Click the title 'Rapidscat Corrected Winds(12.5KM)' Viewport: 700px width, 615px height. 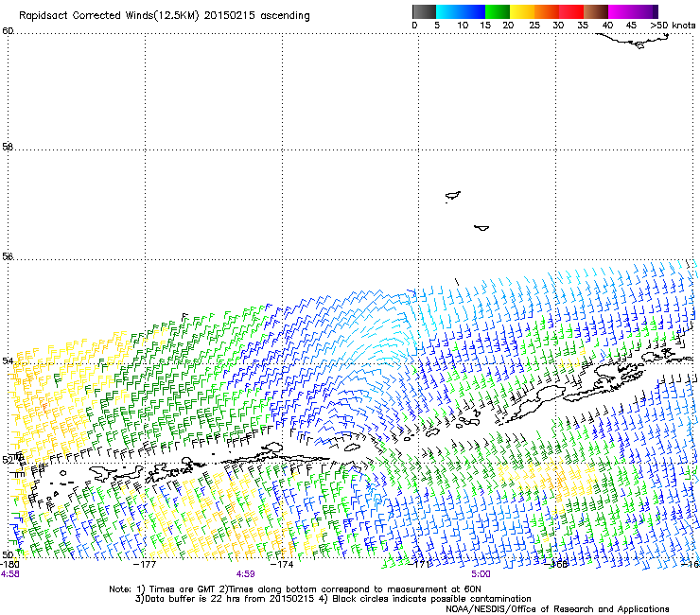tap(109, 16)
